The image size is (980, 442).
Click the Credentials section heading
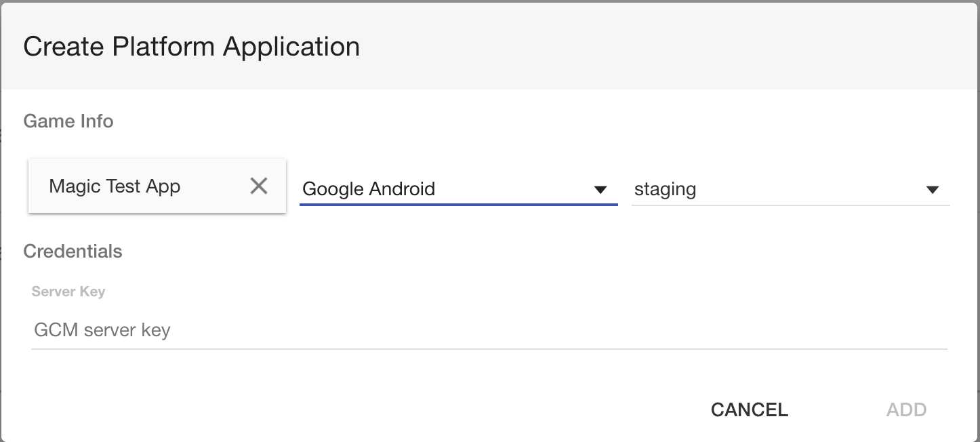pos(73,251)
